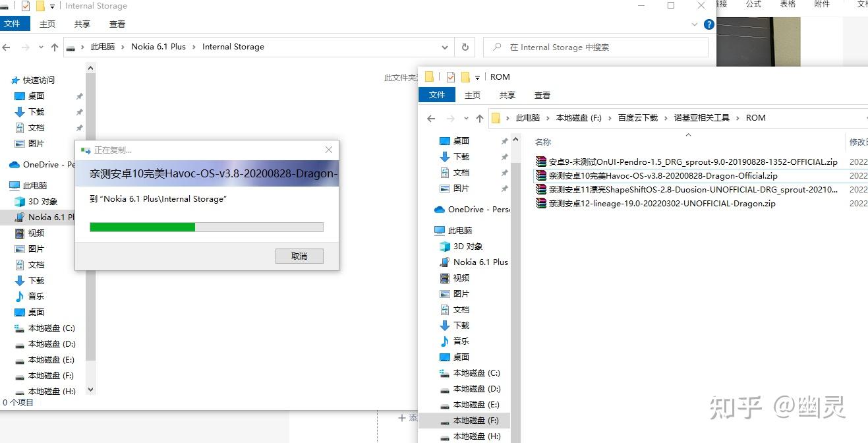Open 主页 tab in Internal Storage window
The width and height of the screenshot is (868, 443).
click(47, 24)
